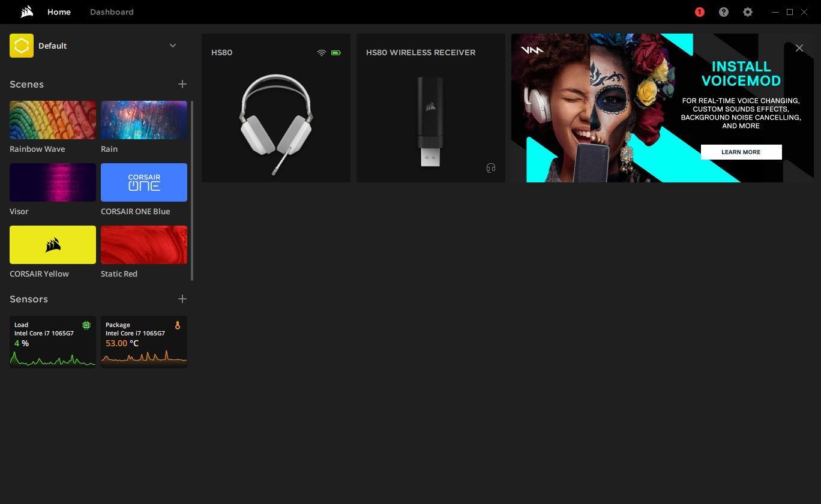Screen dimensions: 821x504
Task: Click the HS80 wireless signal icon
Action: coord(321,53)
